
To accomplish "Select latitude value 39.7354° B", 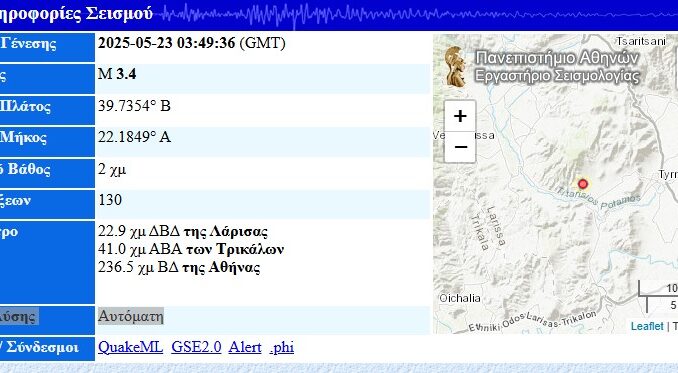I will tap(134, 106).
